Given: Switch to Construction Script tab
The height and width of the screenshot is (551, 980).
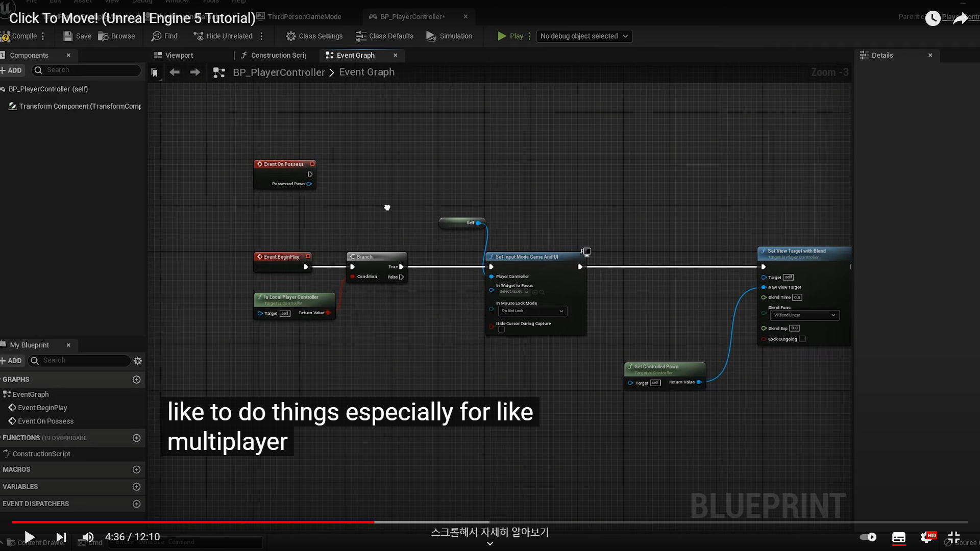Looking at the screenshot, I should [274, 55].
